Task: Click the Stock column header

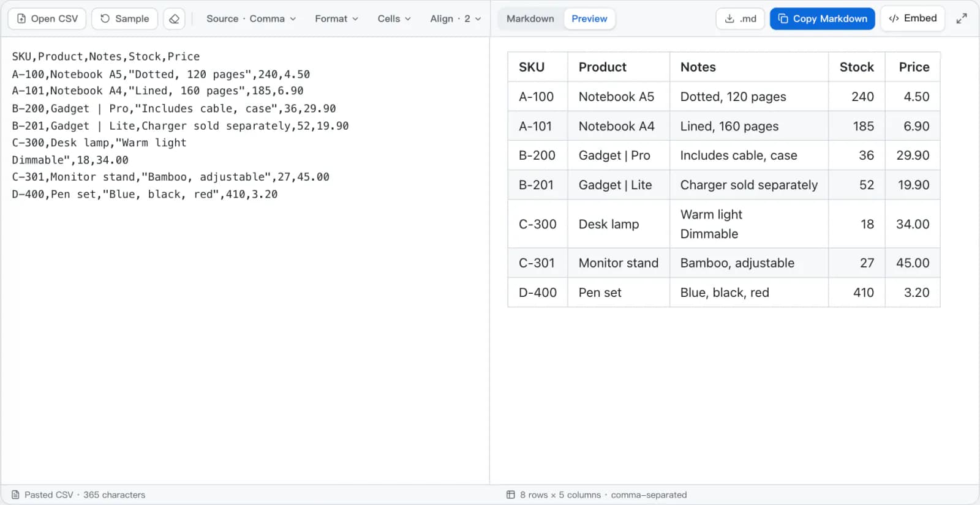Action: tap(857, 67)
